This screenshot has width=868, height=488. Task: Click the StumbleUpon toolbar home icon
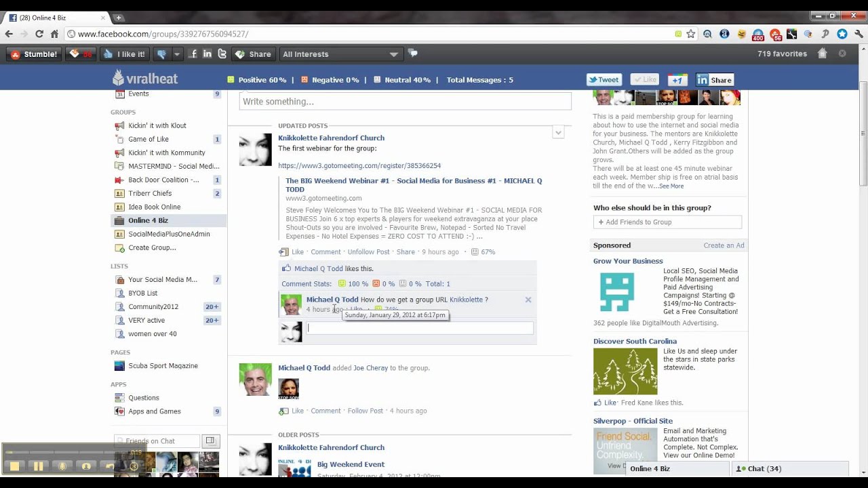coord(823,54)
